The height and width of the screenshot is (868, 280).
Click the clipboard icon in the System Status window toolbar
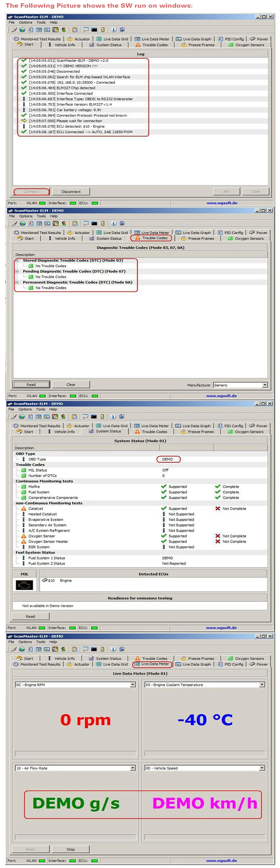coord(74,417)
